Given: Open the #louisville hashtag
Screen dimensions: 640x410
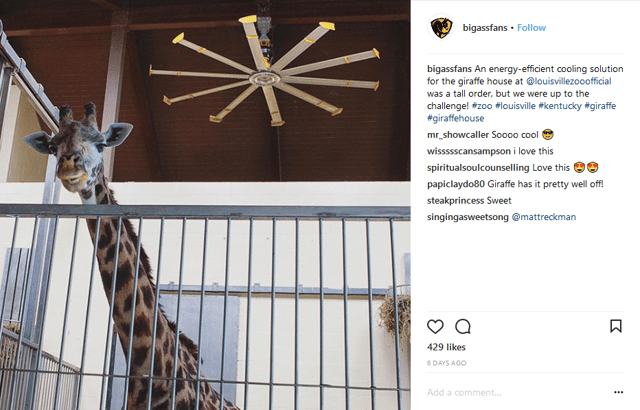Looking at the screenshot, I should point(515,106).
